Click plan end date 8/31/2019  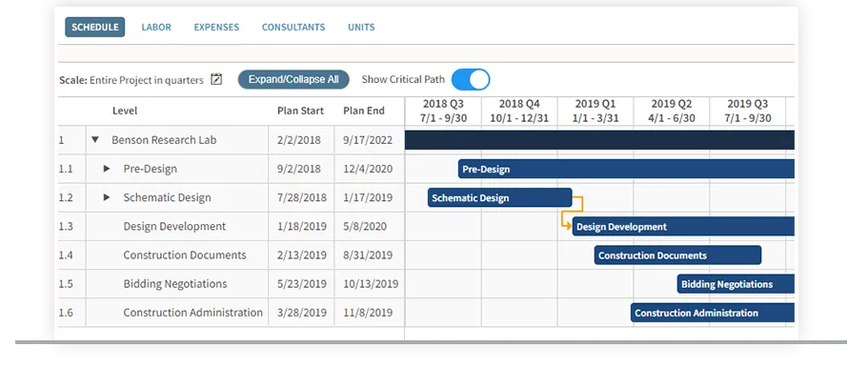368,255
